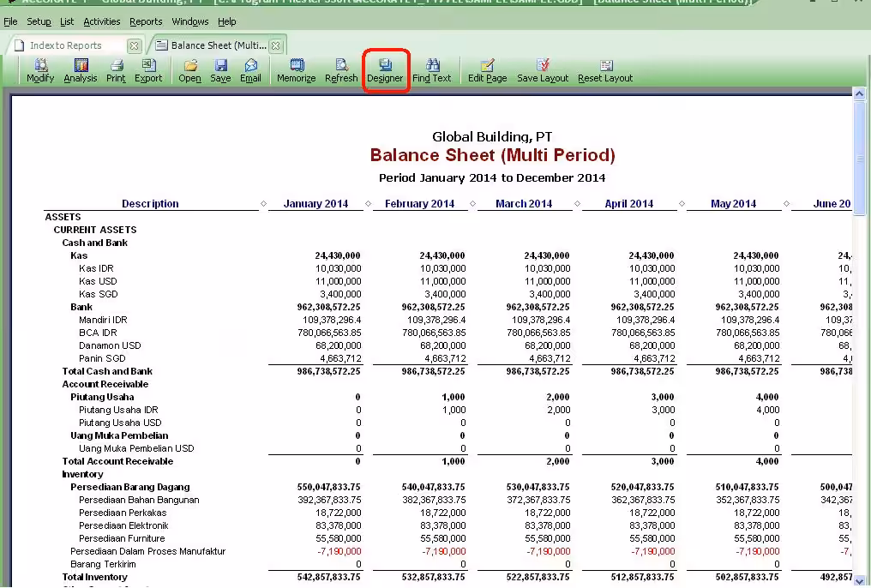Click Persediaan Bahan Bangunan row label
Viewport: 871px width, 588px height.
coord(139,500)
